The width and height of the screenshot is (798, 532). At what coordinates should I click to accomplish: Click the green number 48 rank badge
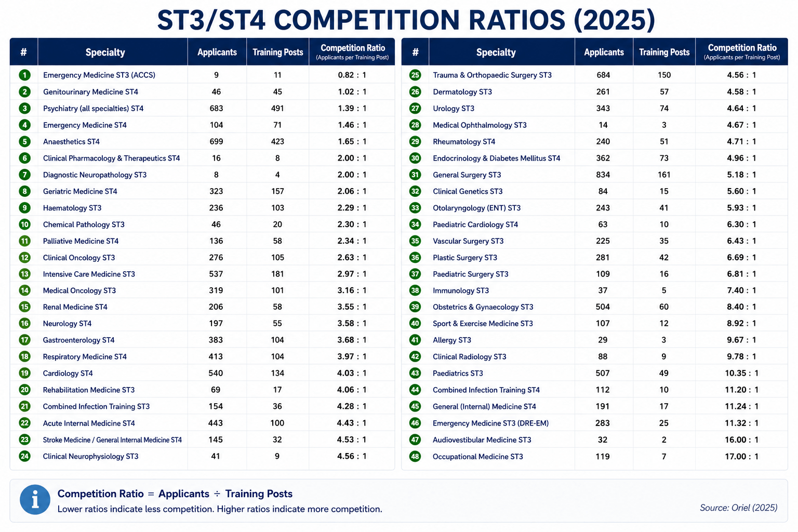[x=415, y=457]
